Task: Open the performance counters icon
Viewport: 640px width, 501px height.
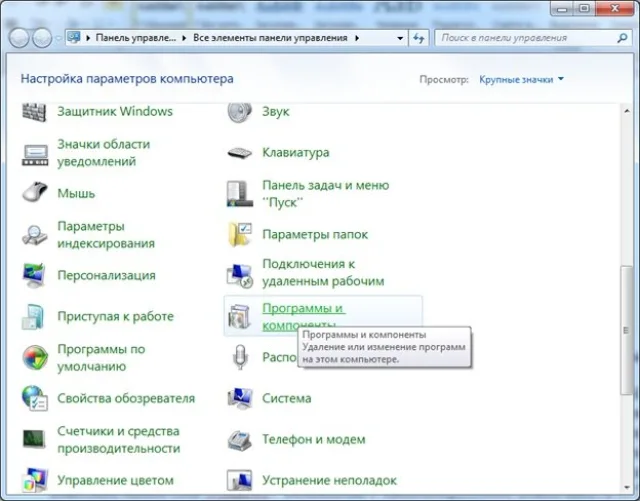Action: coord(34,439)
